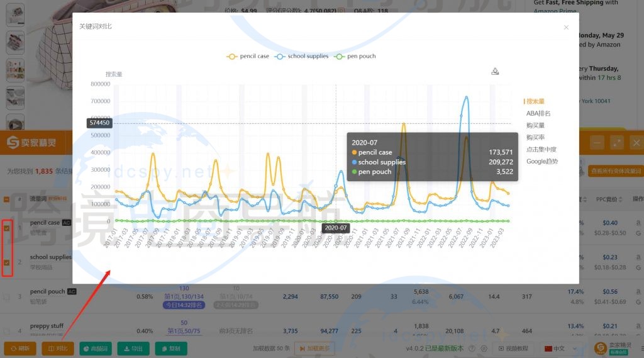Viewport: 644px width, 358px height.
Task: Check the pencil pouch row checkbox
Action: pyautogui.click(x=7, y=296)
